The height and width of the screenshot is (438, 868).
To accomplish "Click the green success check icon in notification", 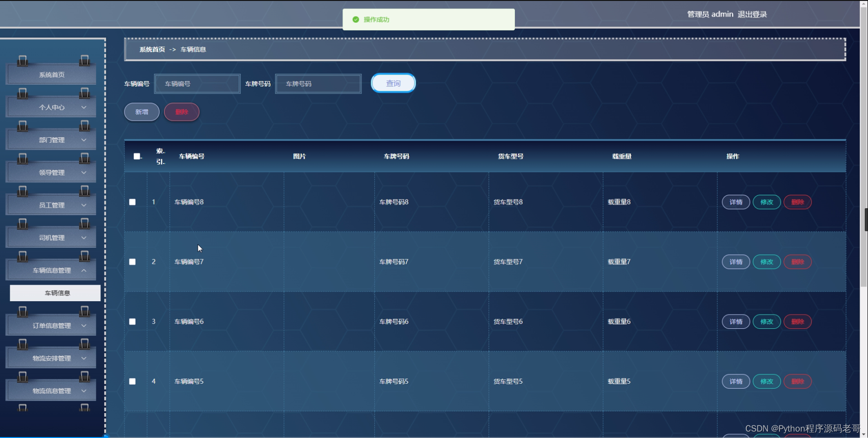I will click(355, 19).
